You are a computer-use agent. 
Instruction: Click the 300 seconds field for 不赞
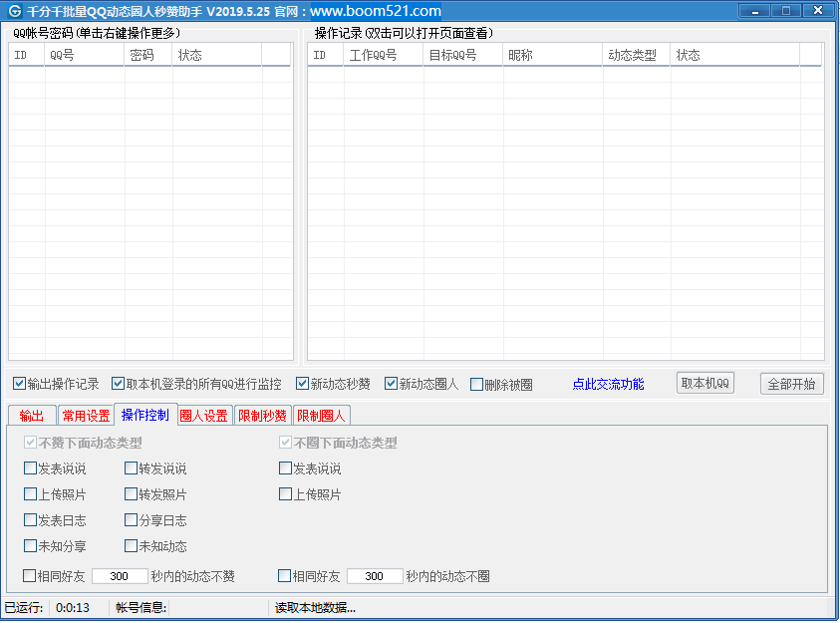click(120, 576)
